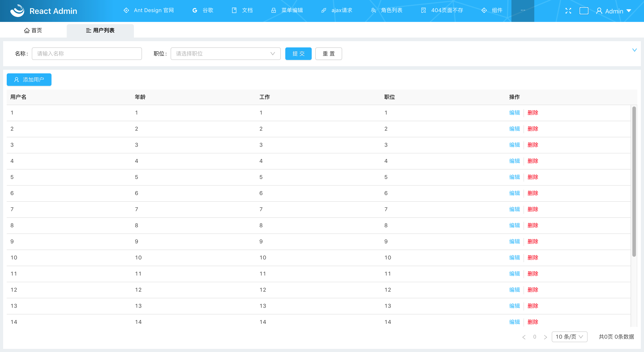
Task: Click the 文档 book icon
Action: click(234, 10)
